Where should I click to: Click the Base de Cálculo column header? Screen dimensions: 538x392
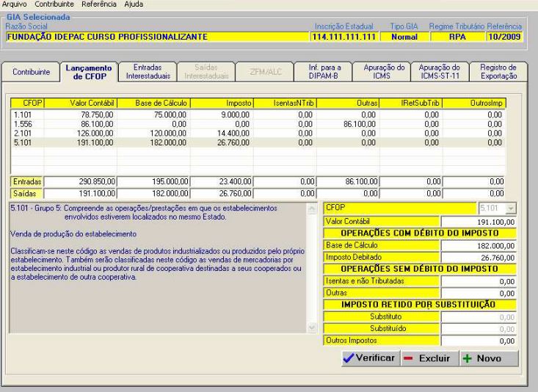point(153,103)
